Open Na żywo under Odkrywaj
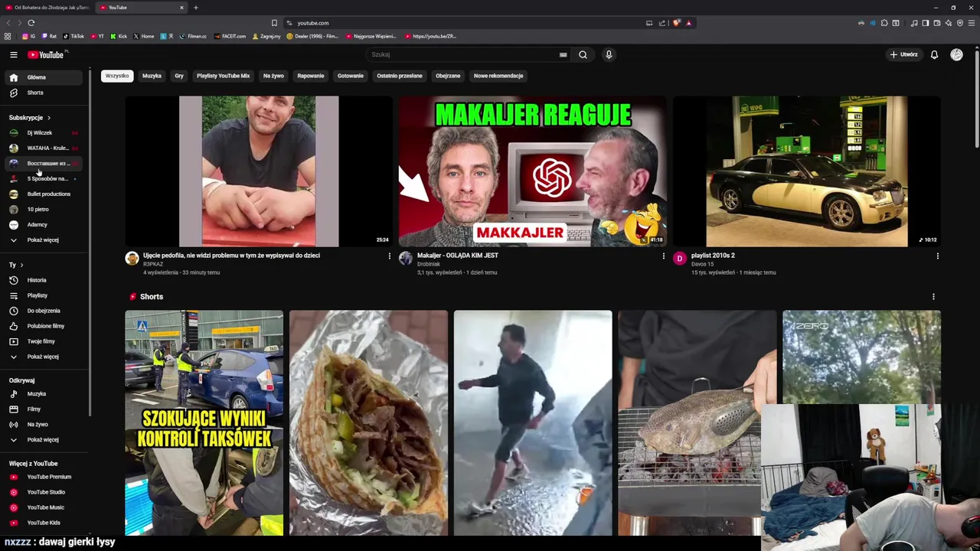This screenshot has height=551, width=980. (x=44, y=424)
